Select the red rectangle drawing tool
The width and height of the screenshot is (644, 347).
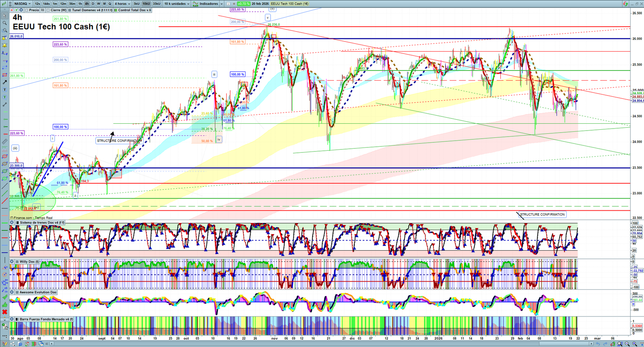point(4,75)
